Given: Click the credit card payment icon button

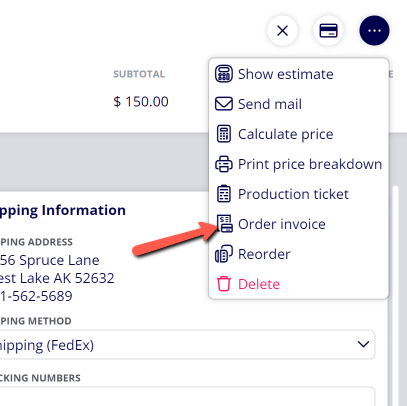Looking at the screenshot, I should pos(328,31).
